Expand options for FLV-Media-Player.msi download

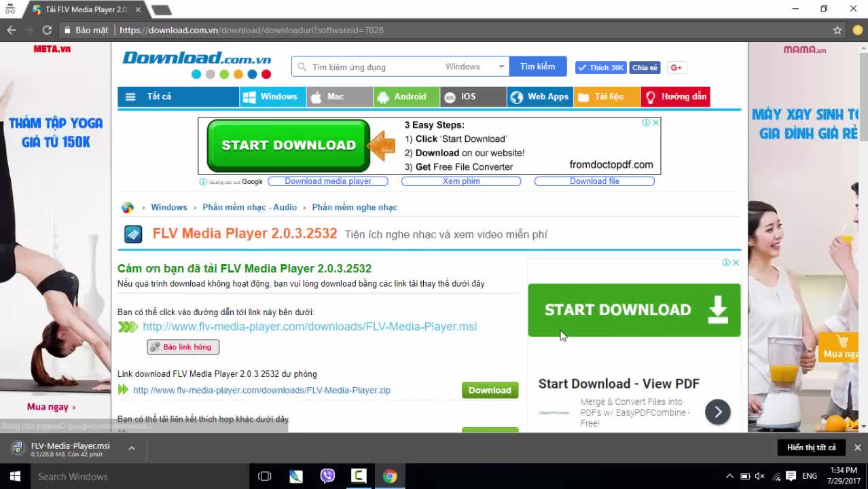coord(132,448)
